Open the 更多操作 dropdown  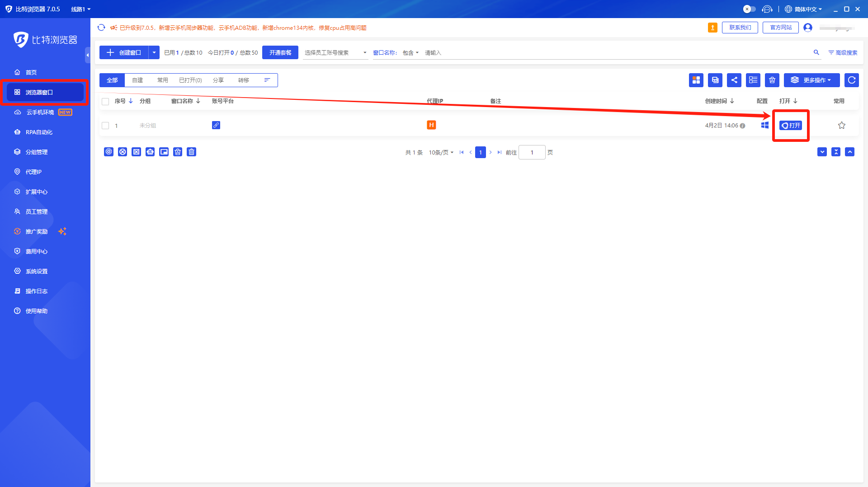tap(811, 80)
